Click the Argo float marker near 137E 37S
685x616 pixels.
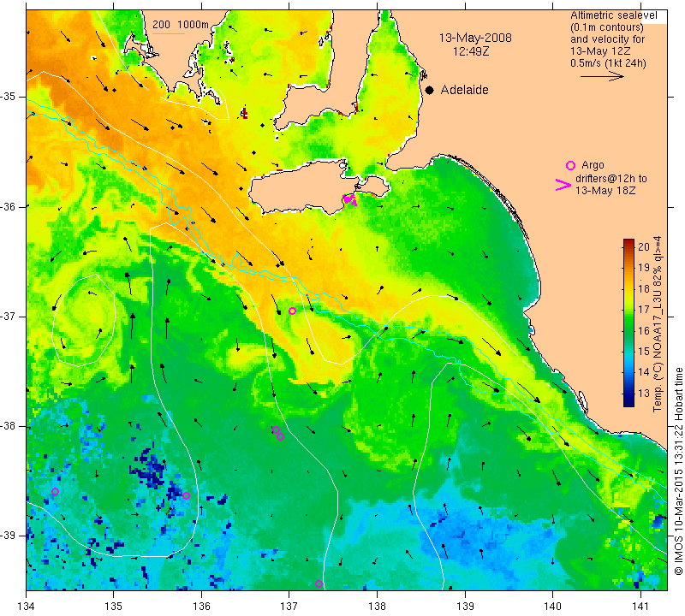pyautogui.click(x=292, y=311)
